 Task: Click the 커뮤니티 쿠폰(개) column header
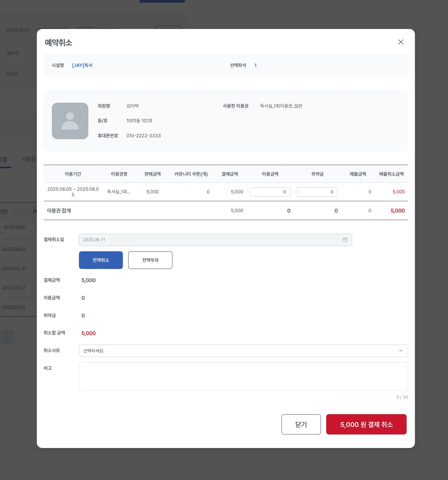point(191,174)
